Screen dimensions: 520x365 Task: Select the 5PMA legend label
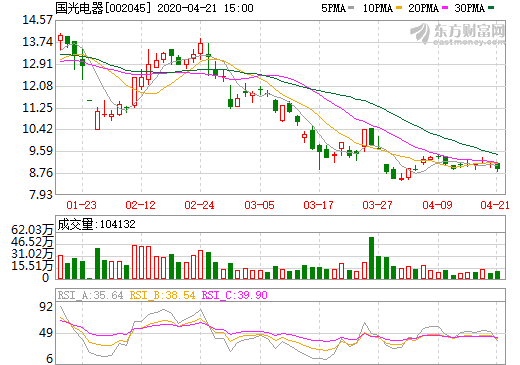333,8
